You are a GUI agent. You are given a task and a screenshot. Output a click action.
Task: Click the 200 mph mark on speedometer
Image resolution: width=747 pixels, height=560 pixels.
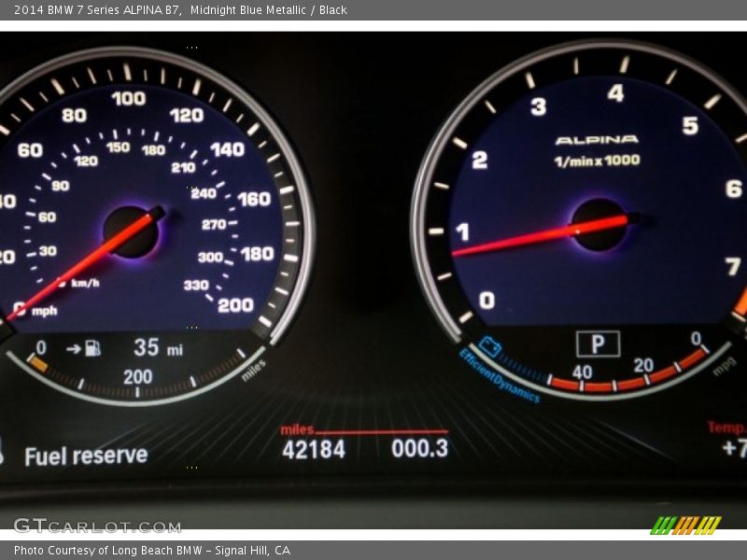(235, 304)
